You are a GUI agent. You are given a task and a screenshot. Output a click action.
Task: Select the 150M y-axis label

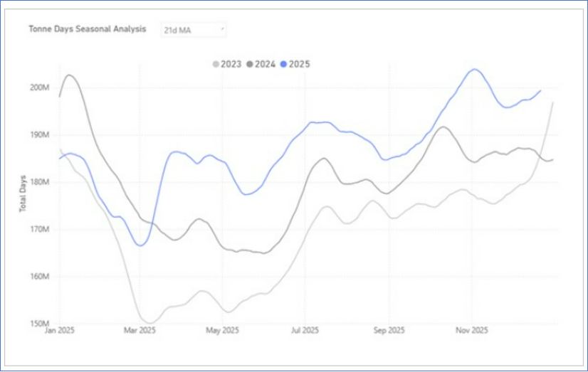(39, 324)
